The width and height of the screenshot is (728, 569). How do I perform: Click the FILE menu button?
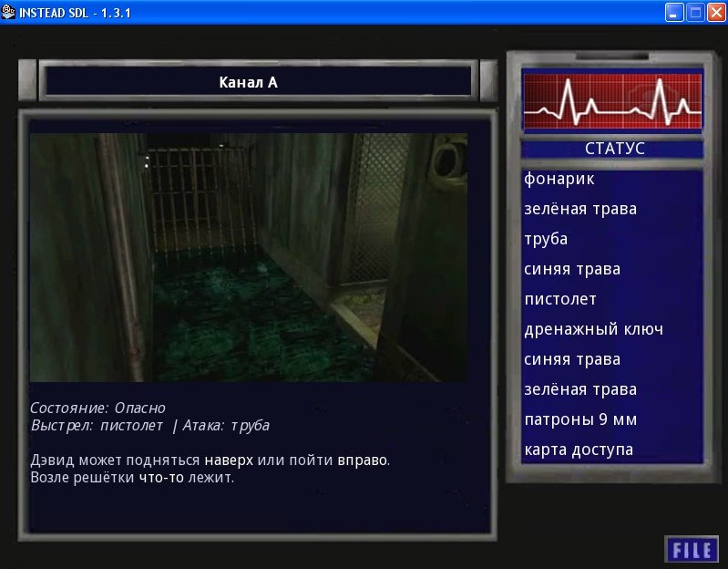click(692, 549)
